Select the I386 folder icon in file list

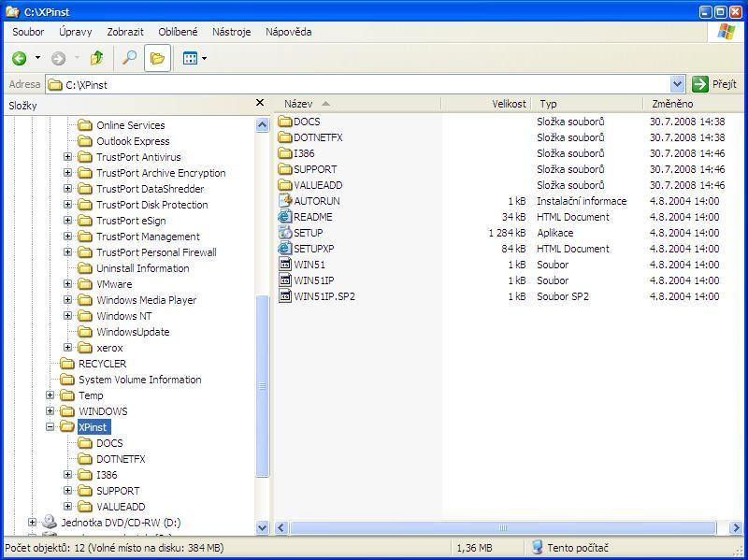point(285,153)
